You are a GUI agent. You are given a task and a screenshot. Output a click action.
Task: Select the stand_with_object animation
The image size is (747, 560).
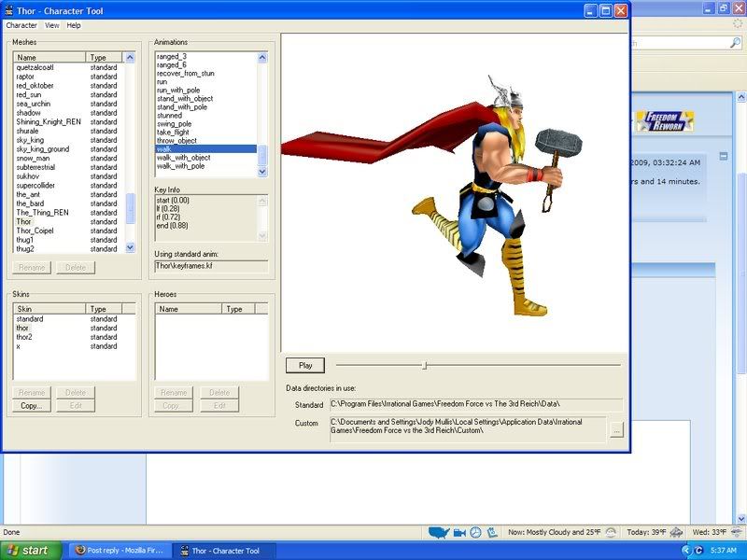185,99
